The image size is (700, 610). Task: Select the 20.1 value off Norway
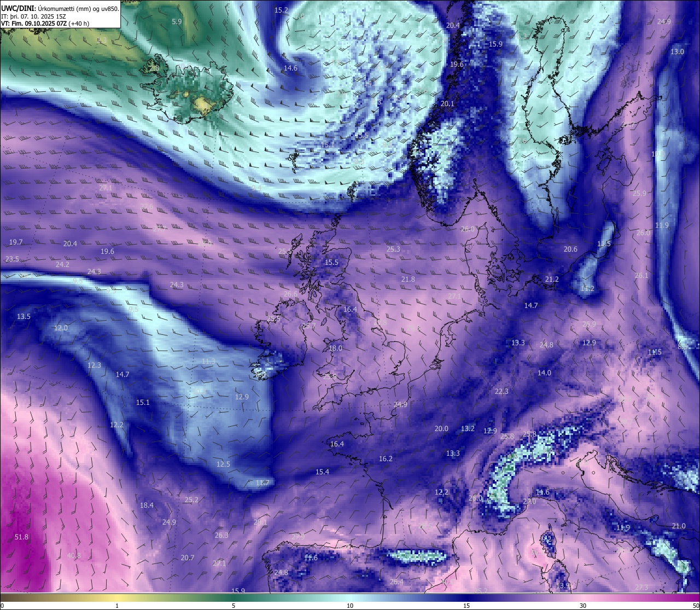[x=447, y=103]
